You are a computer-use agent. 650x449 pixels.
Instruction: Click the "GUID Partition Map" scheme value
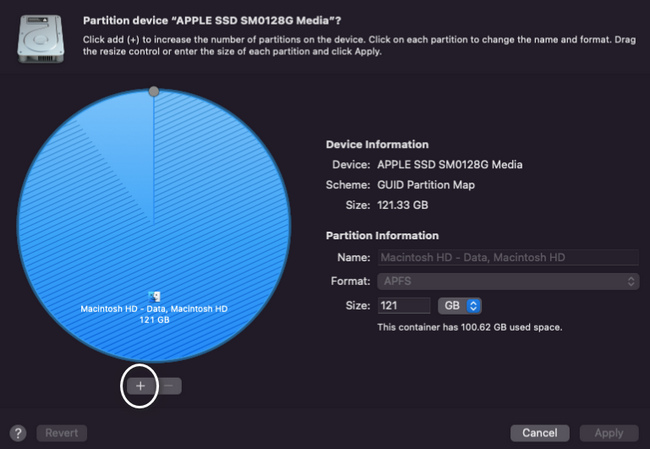pos(426,185)
